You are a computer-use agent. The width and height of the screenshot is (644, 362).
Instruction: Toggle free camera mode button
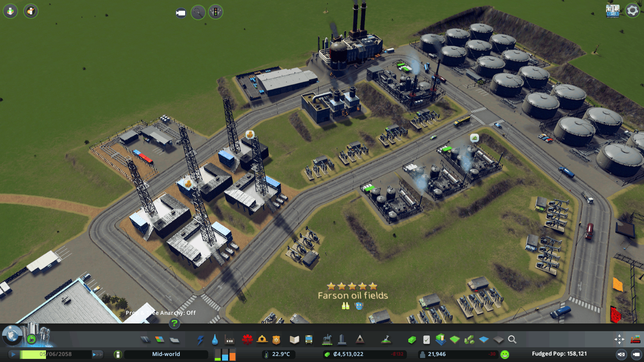tap(636, 354)
